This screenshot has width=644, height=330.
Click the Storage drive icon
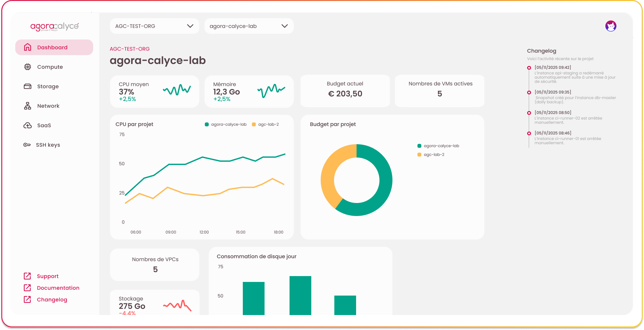pyautogui.click(x=28, y=86)
